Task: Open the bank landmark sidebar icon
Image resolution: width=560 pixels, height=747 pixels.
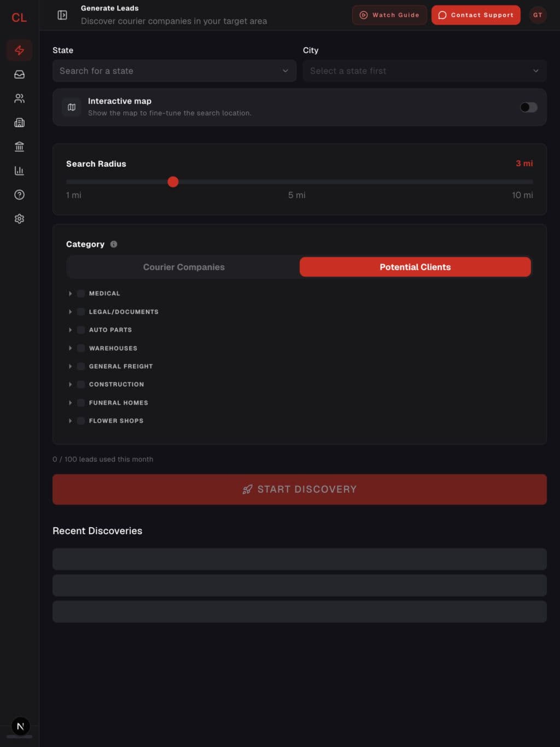Action: (19, 147)
